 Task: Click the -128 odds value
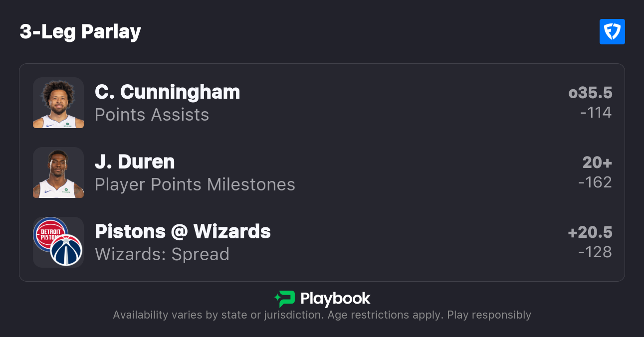(x=595, y=252)
